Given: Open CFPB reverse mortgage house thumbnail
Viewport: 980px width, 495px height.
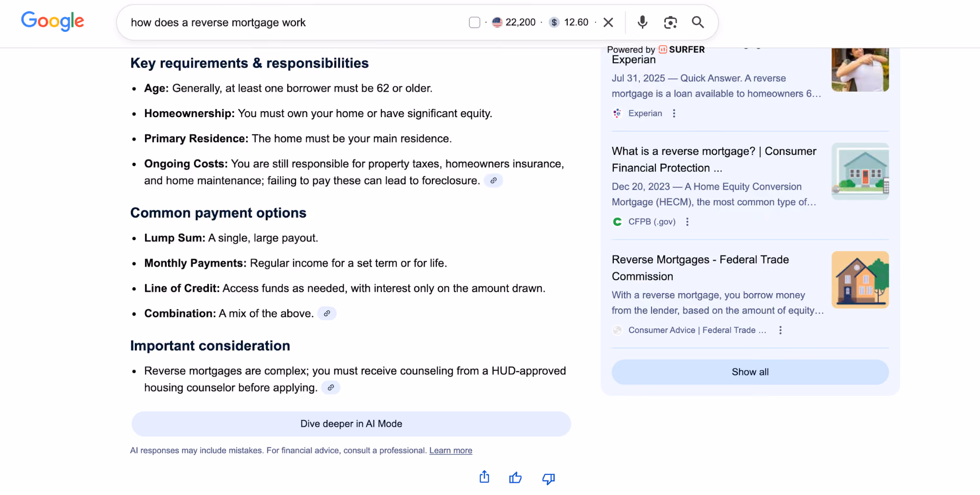Looking at the screenshot, I should click(860, 172).
